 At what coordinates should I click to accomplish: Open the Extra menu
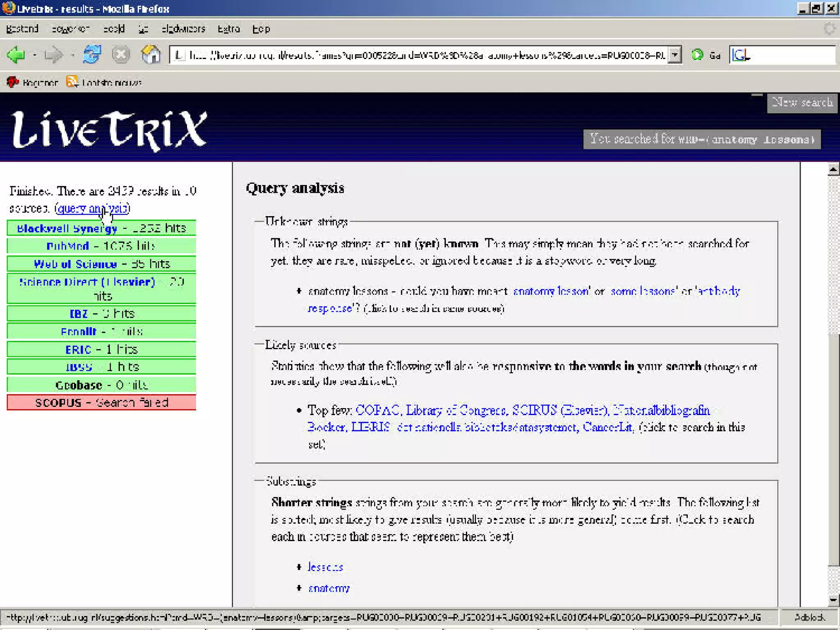coord(228,29)
